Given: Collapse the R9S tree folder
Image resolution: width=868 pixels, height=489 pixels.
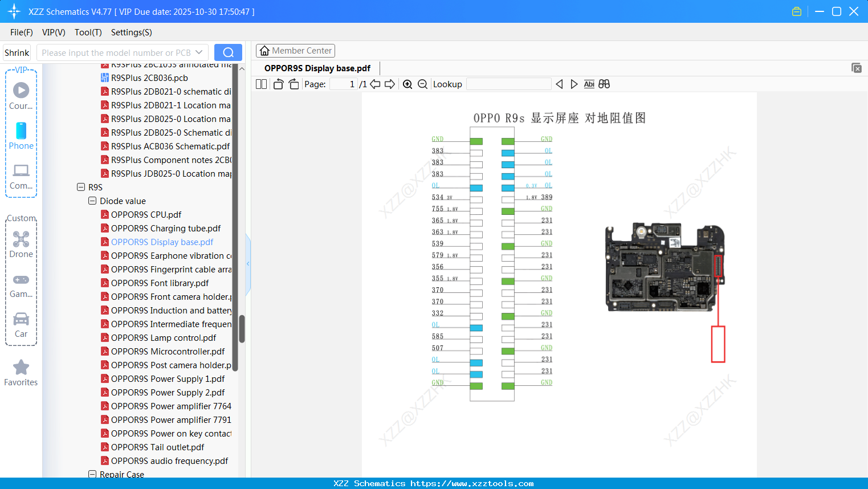Looking at the screenshot, I should 81,187.
